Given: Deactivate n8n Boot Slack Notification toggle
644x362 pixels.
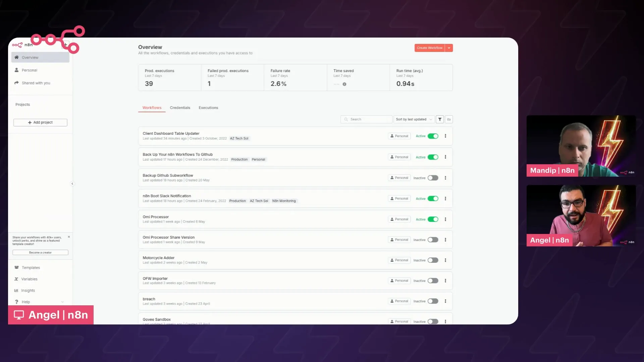Looking at the screenshot, I should [x=433, y=199].
